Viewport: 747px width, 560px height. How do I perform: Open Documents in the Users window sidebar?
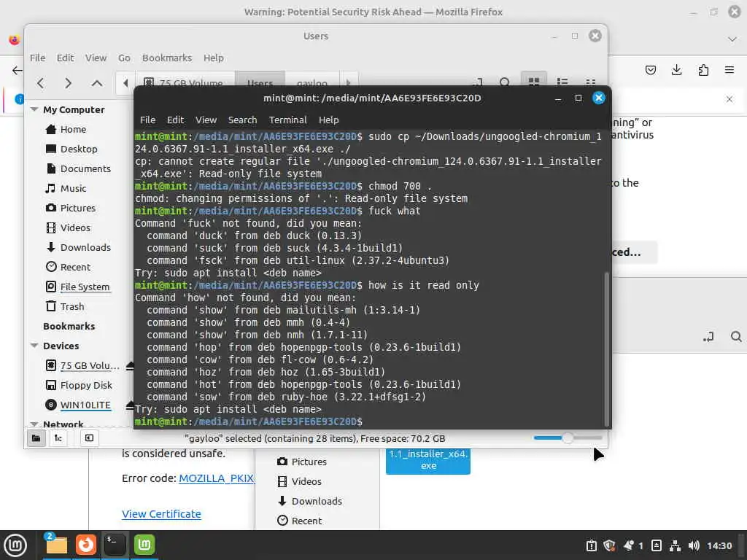tap(85, 168)
